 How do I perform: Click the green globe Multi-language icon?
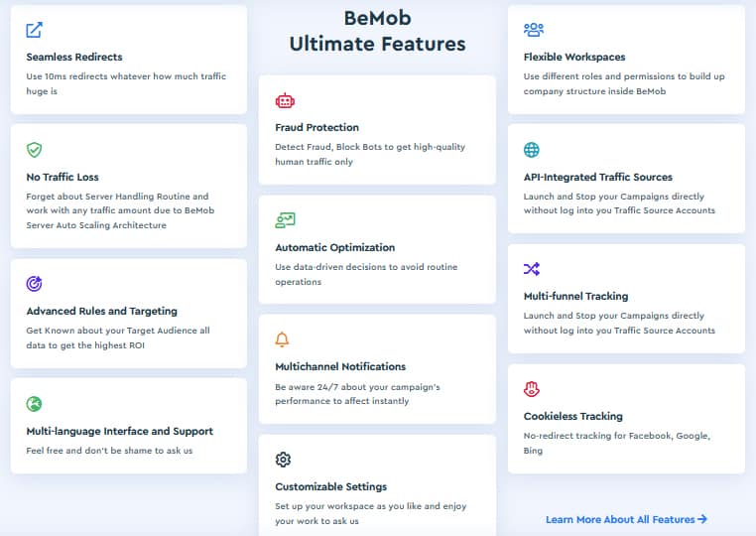tap(35, 404)
